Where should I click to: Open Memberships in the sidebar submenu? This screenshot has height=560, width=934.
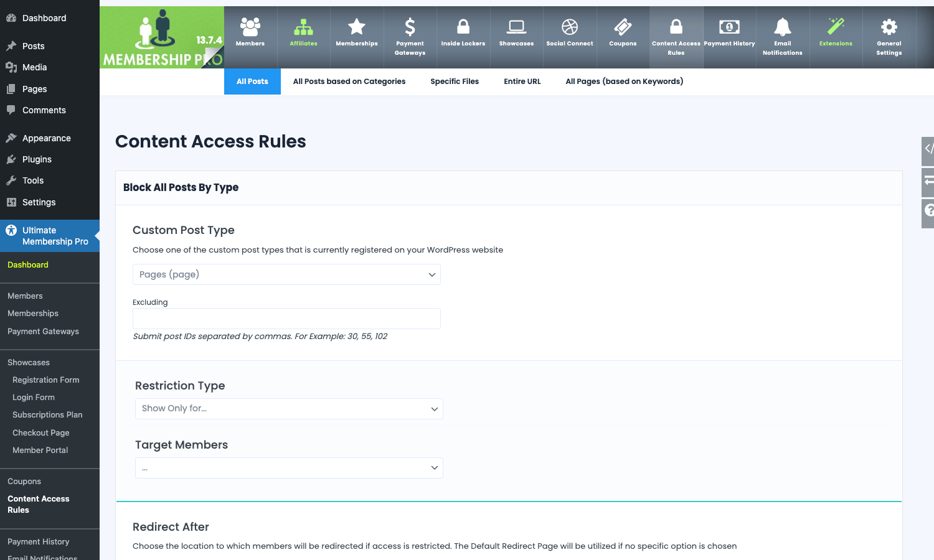click(33, 314)
